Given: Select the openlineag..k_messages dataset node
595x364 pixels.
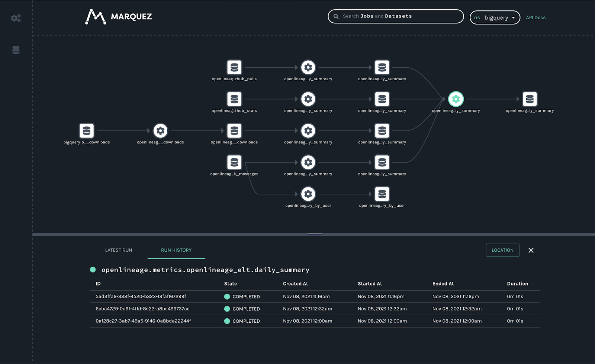Looking at the screenshot, I should click(234, 162).
